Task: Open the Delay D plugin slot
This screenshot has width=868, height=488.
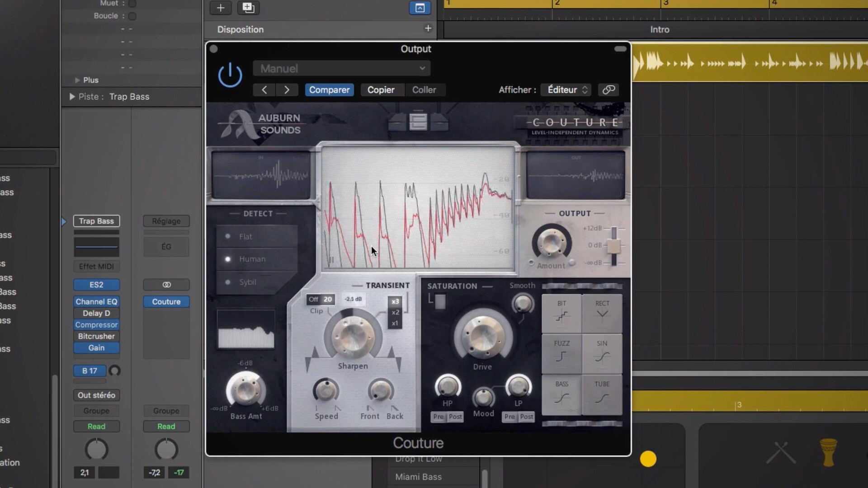Action: (x=96, y=313)
